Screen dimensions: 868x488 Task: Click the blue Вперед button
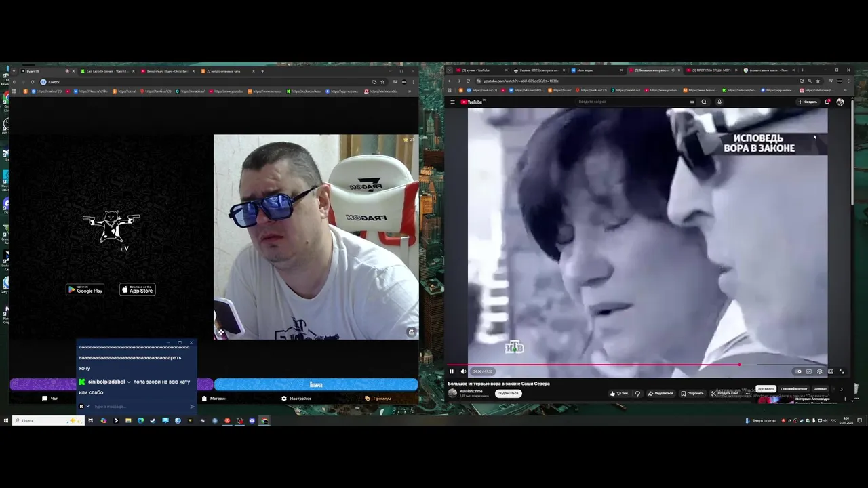[316, 384]
